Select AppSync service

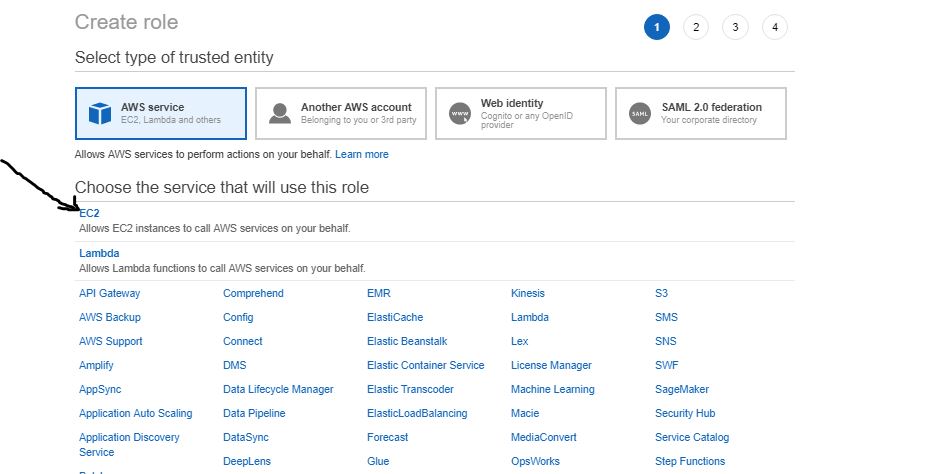click(x=100, y=390)
